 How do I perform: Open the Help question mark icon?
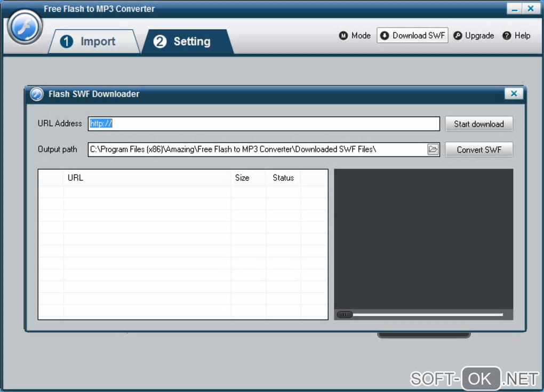tap(507, 36)
